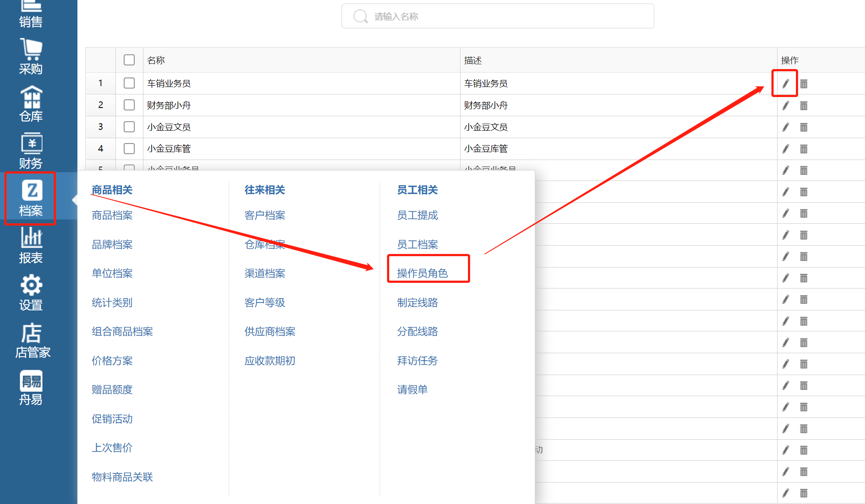The width and height of the screenshot is (865, 504).
Task: Open 价格方案 from the menu
Action: tap(112, 361)
